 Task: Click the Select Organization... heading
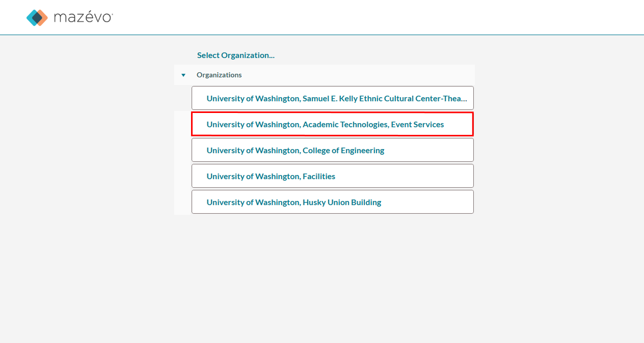pyautogui.click(x=236, y=55)
